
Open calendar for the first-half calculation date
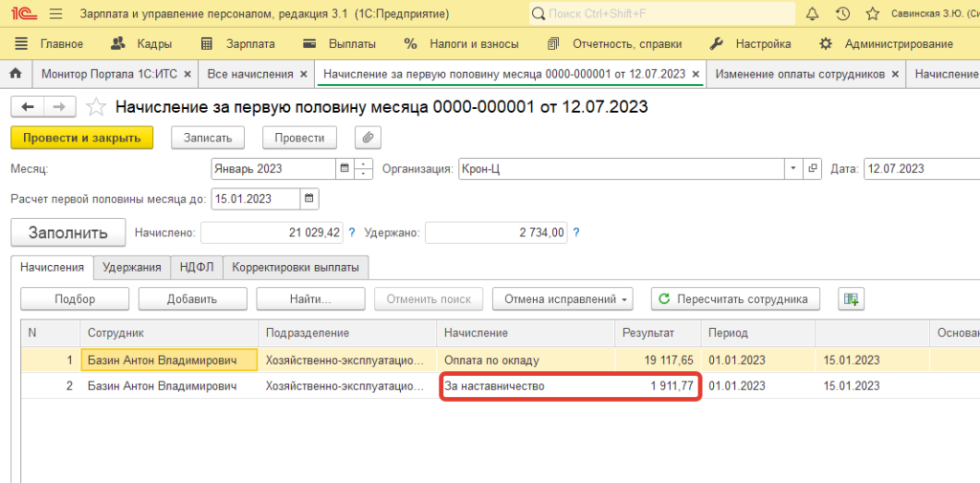point(309,199)
